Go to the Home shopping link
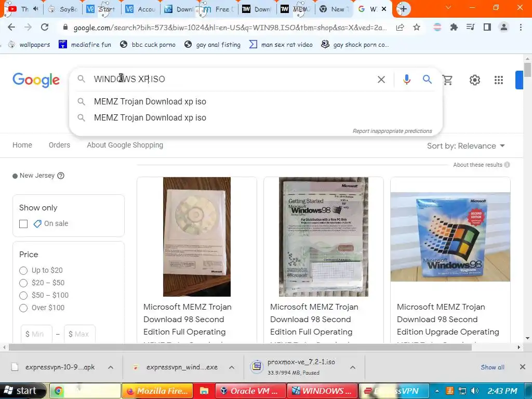The height and width of the screenshot is (399, 532). [22, 145]
